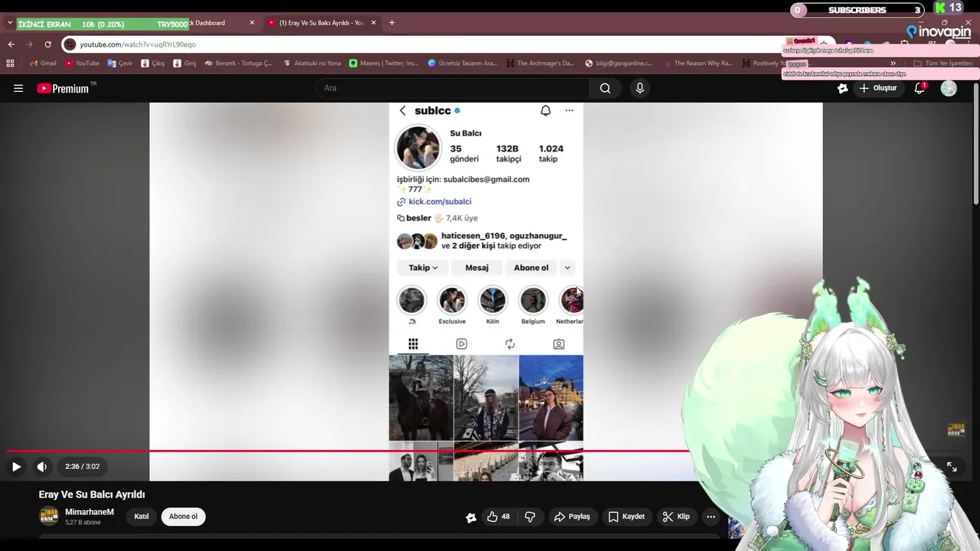Open Ücretsiz Tasarım Ara bookmark
The image size is (980, 551).
pos(463,64)
